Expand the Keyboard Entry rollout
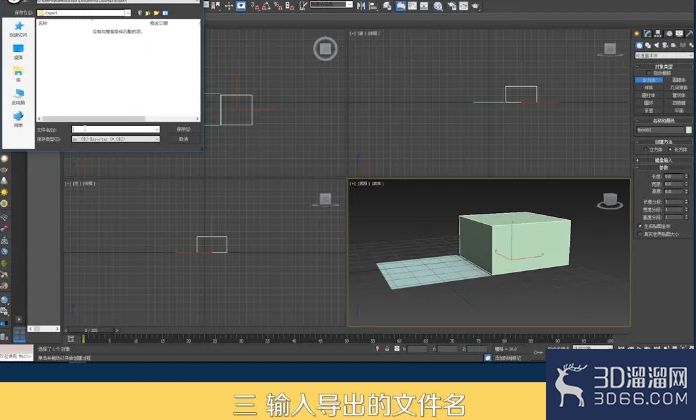The width and height of the screenshot is (696, 420). click(664, 160)
